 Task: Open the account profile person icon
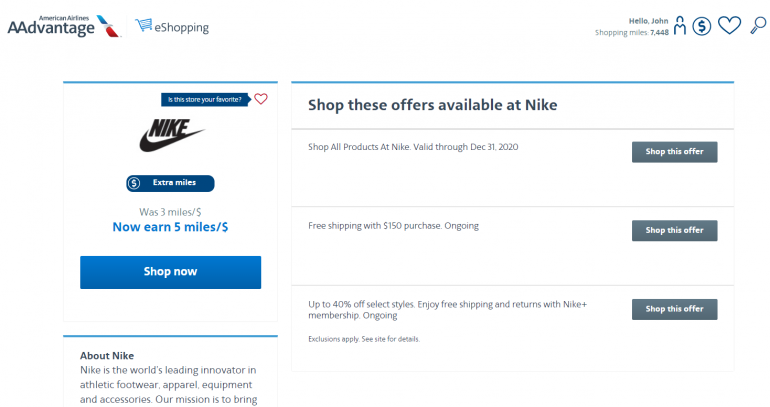[x=680, y=26]
